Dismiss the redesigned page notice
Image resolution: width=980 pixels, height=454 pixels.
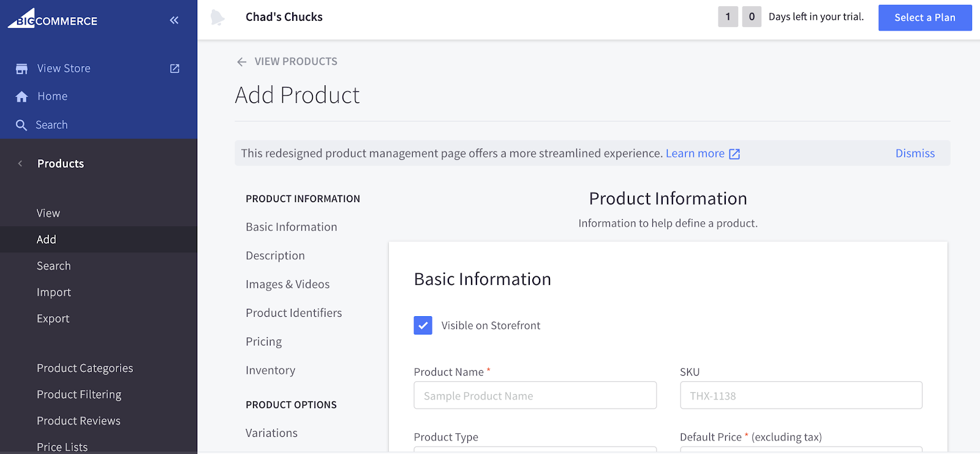[914, 153]
